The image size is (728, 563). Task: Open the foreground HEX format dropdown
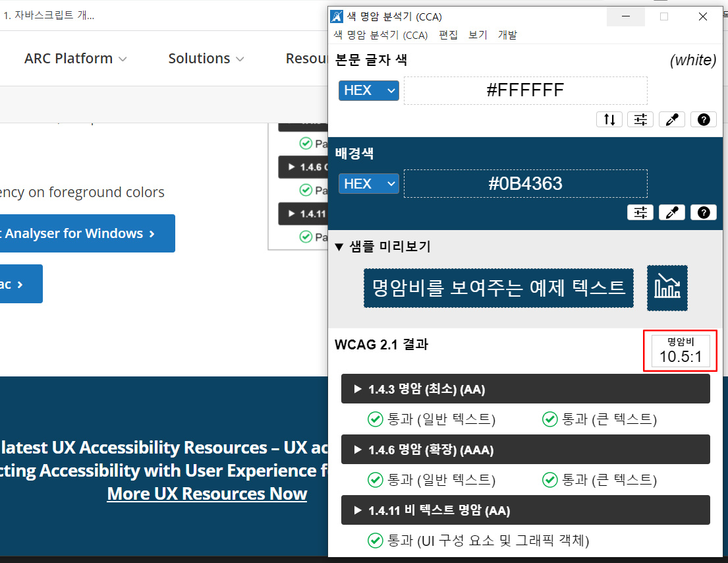(x=369, y=90)
